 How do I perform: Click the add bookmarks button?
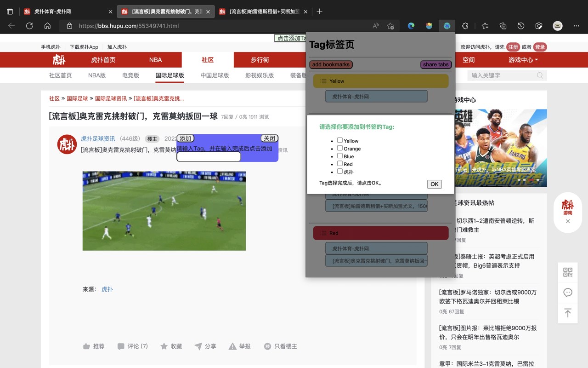pyautogui.click(x=331, y=64)
